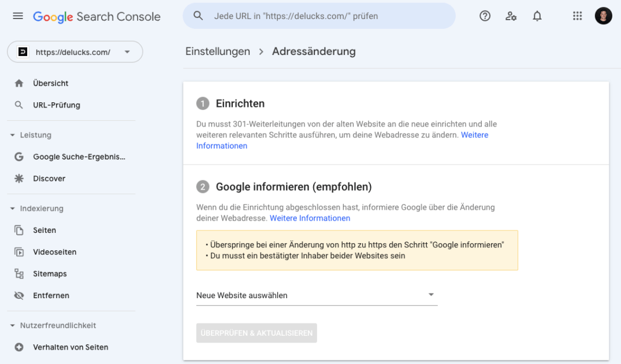621x364 pixels.
Task: Open the hamburger main menu
Action: point(18,17)
